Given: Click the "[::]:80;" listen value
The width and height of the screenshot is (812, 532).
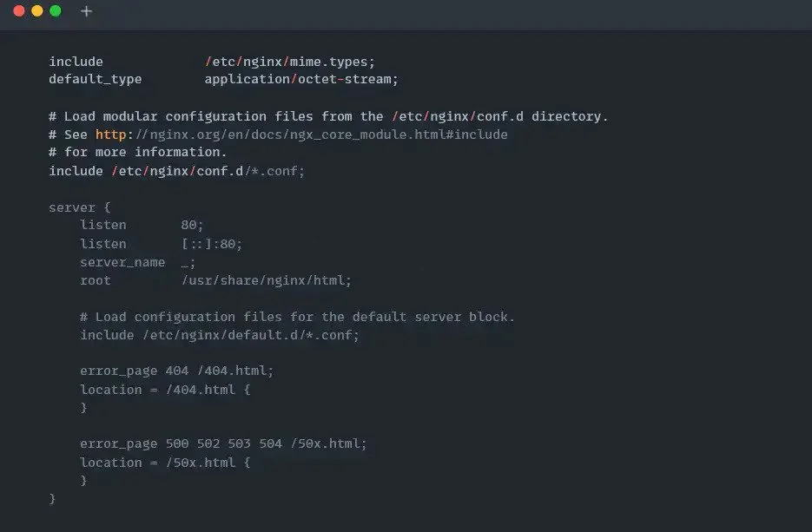Looking at the screenshot, I should coord(212,244).
